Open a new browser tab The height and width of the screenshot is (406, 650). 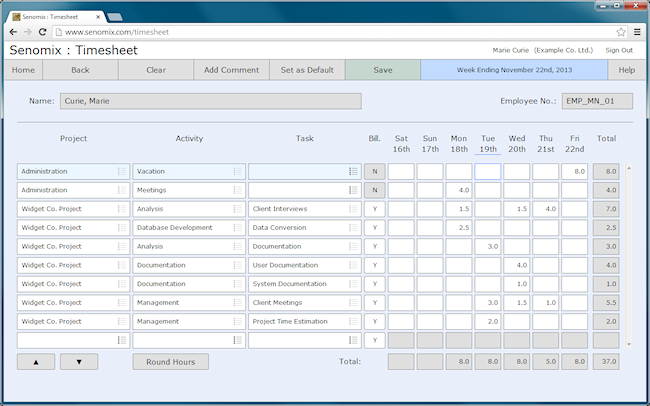(x=114, y=17)
